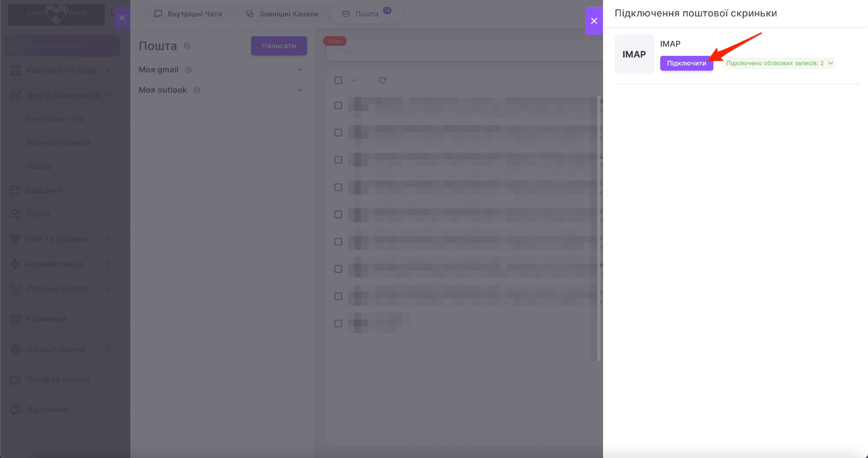Click the Розумні об'єкти icon
This screenshot has height=458, width=868.
point(16,289)
